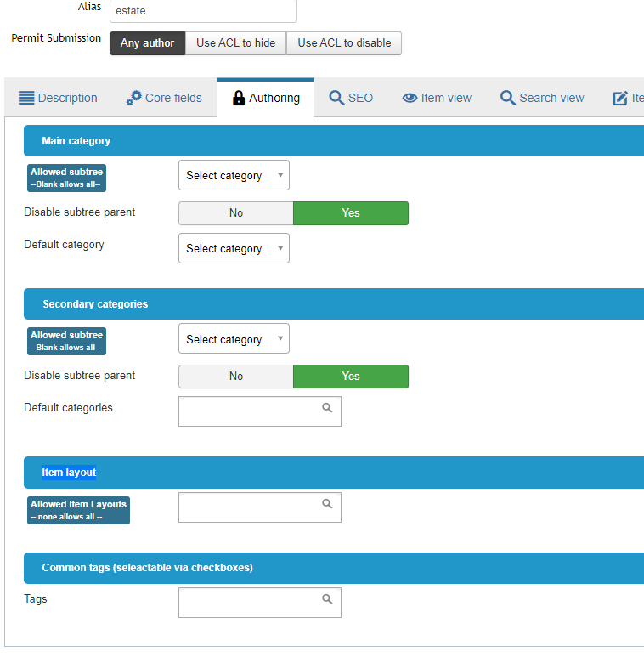Image resolution: width=644 pixels, height=663 pixels.
Task: Click the magnifier icon on SEO tab
Action: point(336,98)
